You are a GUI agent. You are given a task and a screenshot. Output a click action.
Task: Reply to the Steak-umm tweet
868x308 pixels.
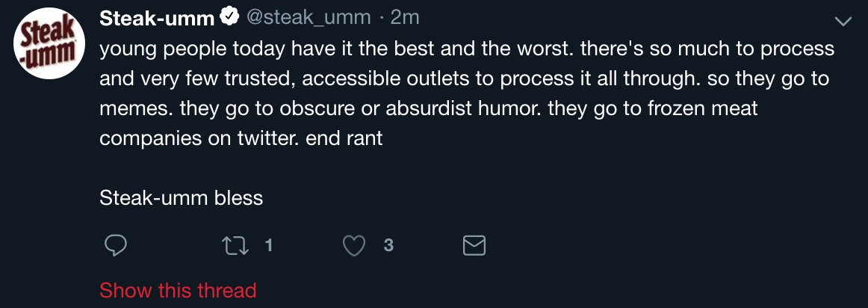[114, 245]
